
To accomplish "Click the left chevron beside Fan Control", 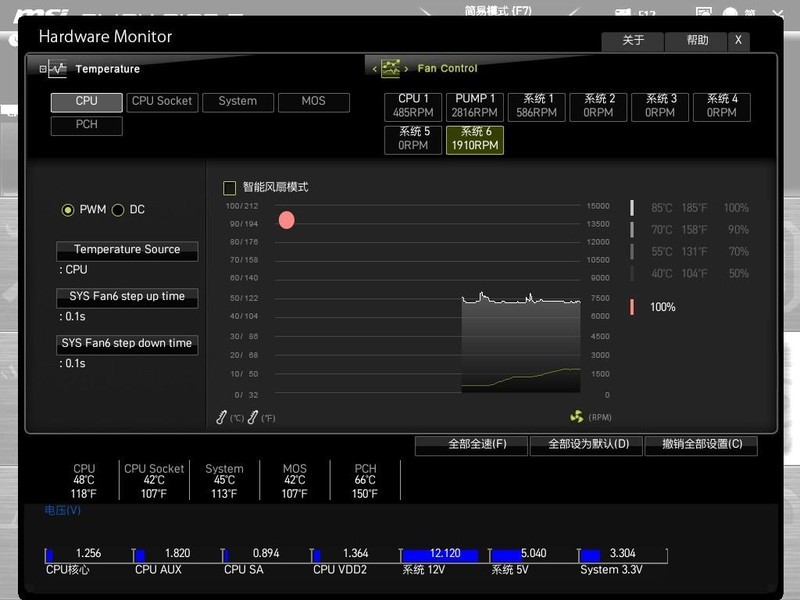I will coord(375,69).
